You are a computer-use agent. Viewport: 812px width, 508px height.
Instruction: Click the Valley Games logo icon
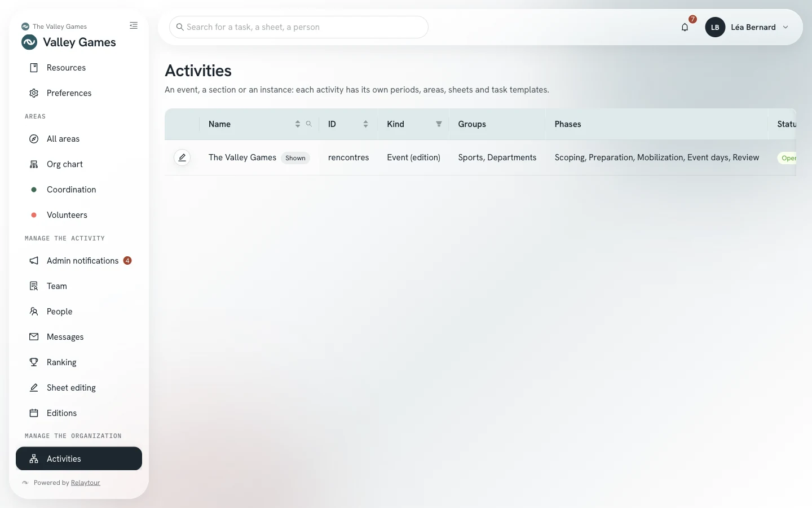(29, 42)
